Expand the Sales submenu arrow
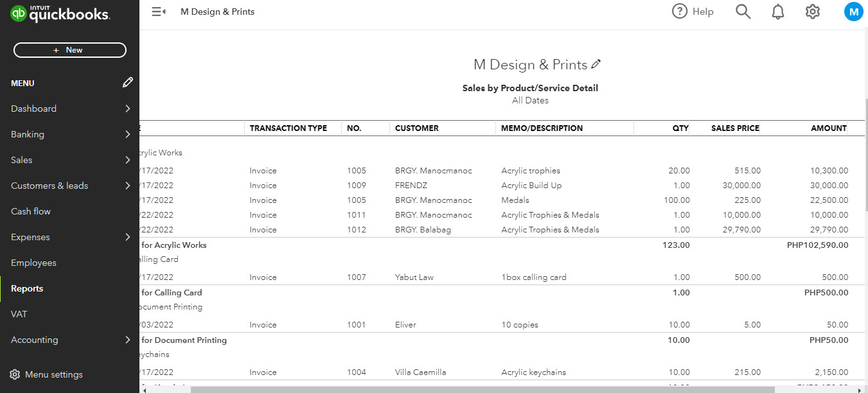868x393 pixels. 128,160
